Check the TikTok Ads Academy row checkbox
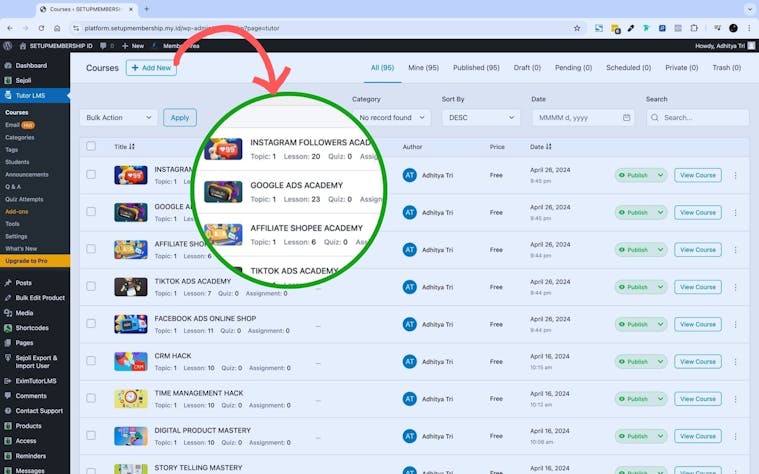759x474 pixels. coord(91,287)
